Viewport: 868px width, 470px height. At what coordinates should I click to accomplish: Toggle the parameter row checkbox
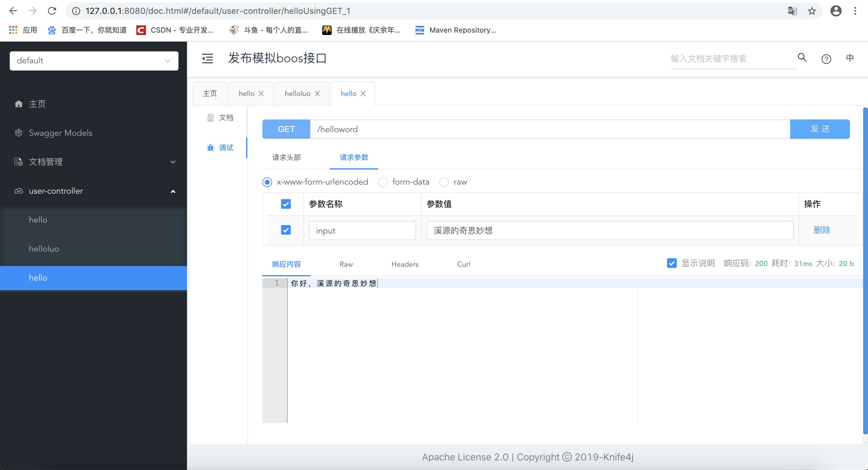[286, 230]
